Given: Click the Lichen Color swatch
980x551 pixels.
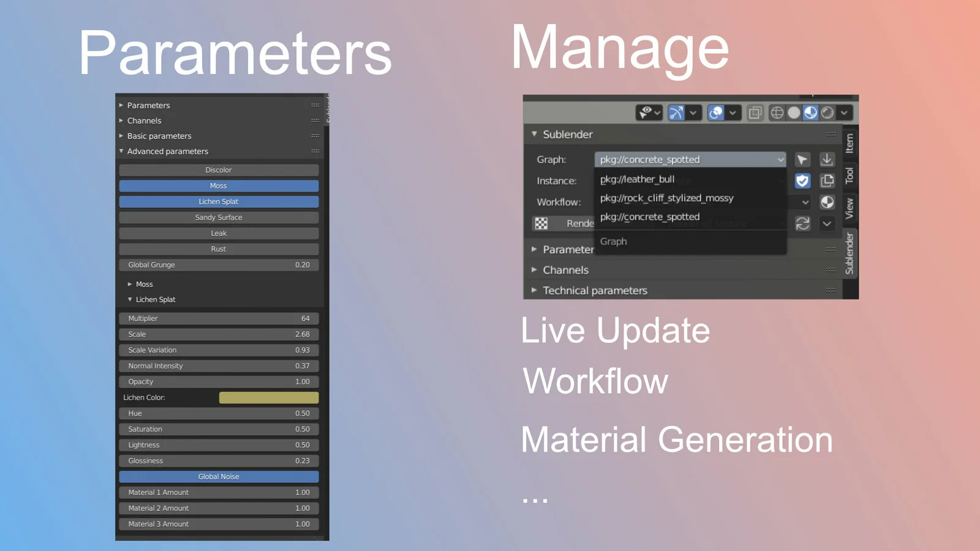Looking at the screenshot, I should [x=268, y=397].
